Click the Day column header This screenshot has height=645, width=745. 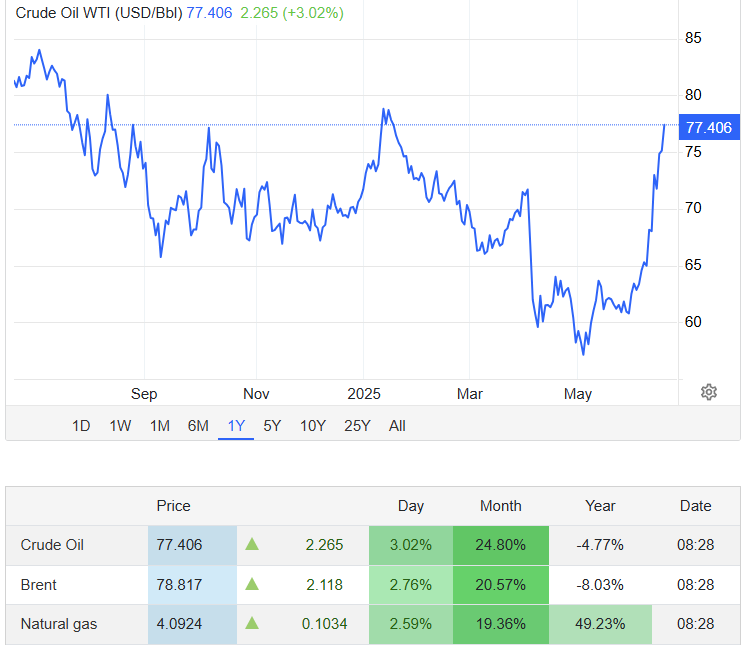[411, 506]
